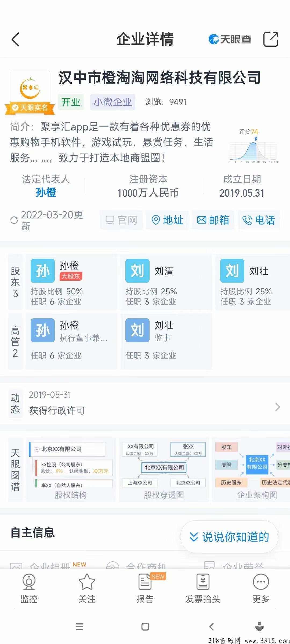Open shareholder 刘清 card
This screenshot has width=290, height=644.
(166, 282)
